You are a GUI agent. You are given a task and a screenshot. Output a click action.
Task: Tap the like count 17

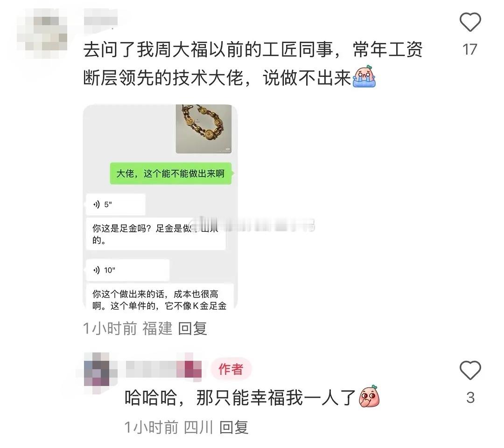click(x=469, y=49)
